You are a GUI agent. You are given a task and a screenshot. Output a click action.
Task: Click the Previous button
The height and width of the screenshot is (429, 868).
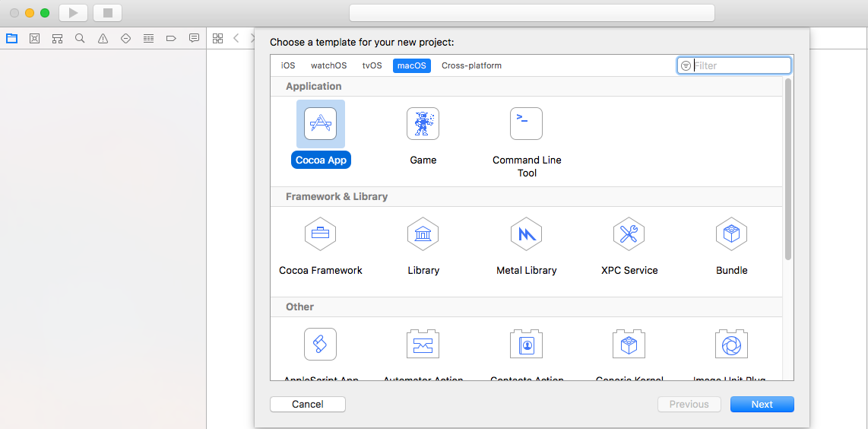(689, 404)
